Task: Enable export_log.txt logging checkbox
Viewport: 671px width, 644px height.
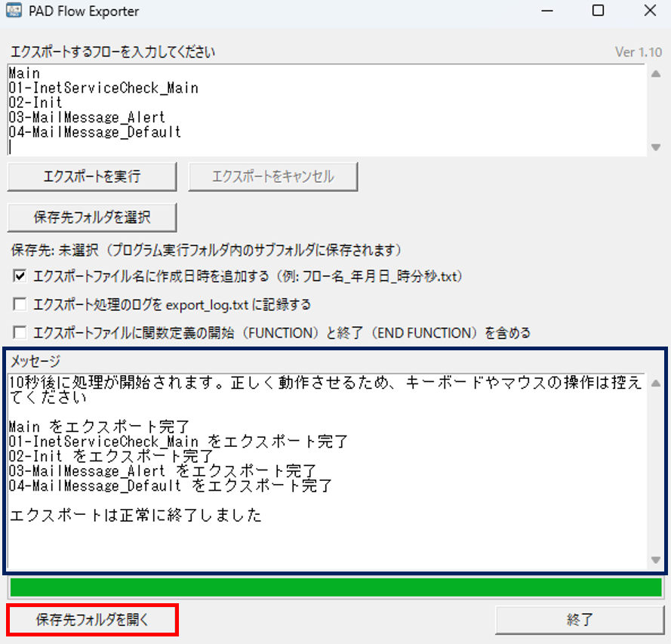Action: click(20, 304)
